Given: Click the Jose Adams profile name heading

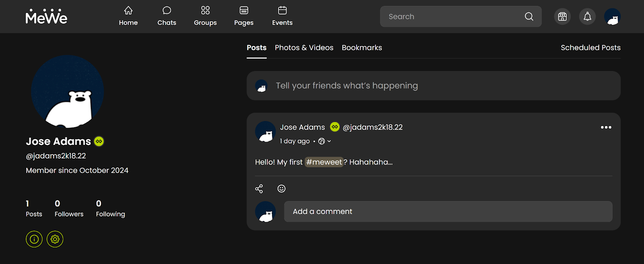Looking at the screenshot, I should (x=58, y=141).
